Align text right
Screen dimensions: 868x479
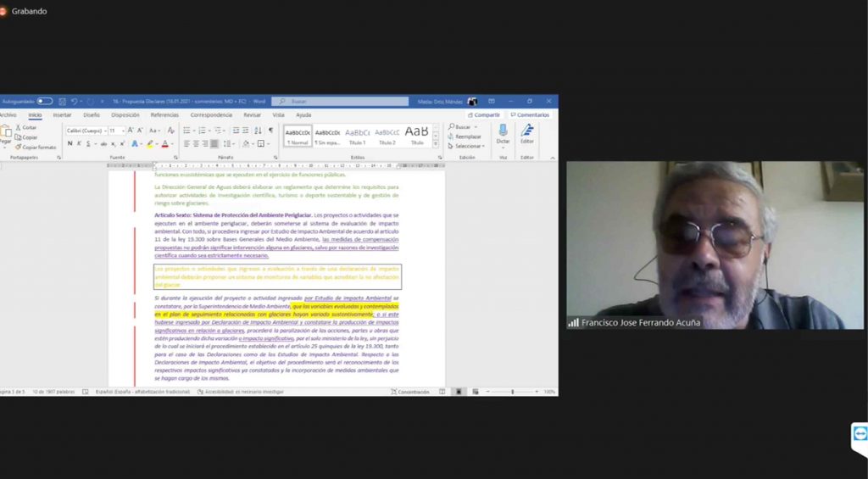point(205,144)
